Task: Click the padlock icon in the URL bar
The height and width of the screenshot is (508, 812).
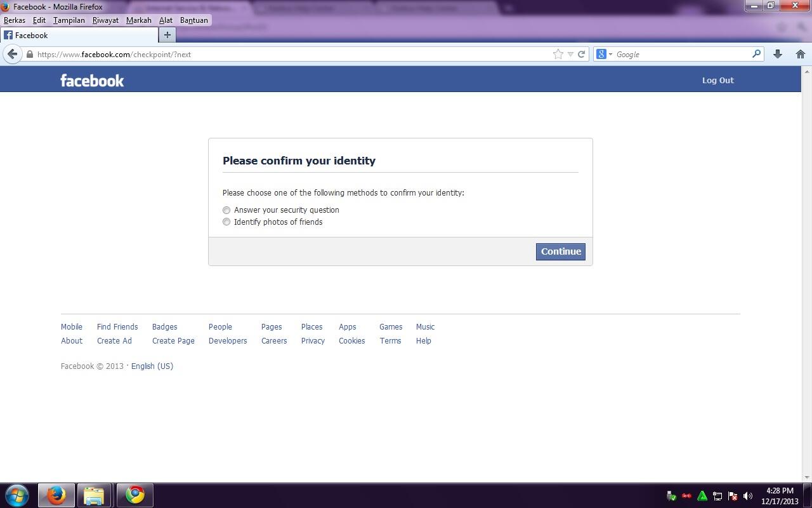Action: [29, 55]
